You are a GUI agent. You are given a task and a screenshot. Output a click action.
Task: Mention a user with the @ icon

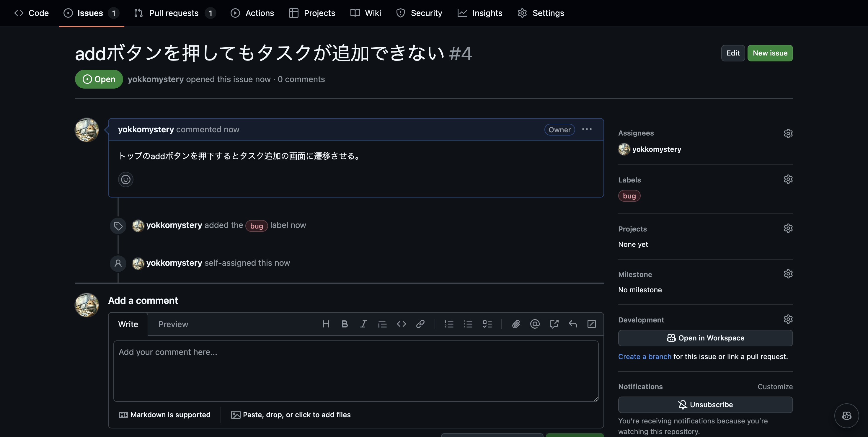[x=535, y=324]
